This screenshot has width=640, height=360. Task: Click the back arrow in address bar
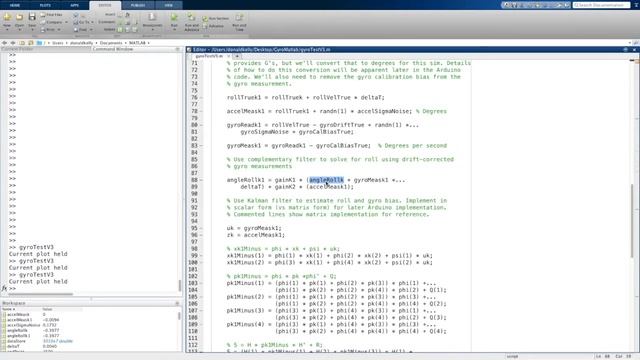click(4, 42)
